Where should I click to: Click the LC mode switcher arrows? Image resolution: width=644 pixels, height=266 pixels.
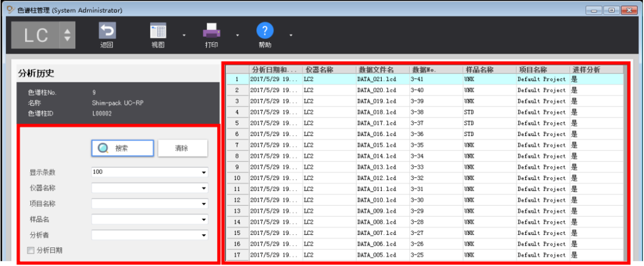(67, 35)
